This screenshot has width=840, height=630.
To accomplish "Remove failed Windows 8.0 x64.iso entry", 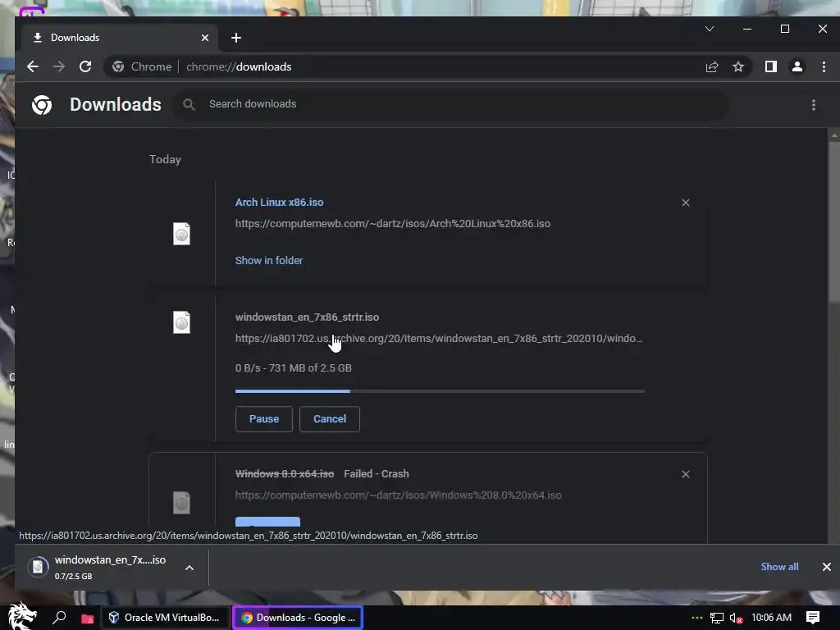I will pos(685,474).
